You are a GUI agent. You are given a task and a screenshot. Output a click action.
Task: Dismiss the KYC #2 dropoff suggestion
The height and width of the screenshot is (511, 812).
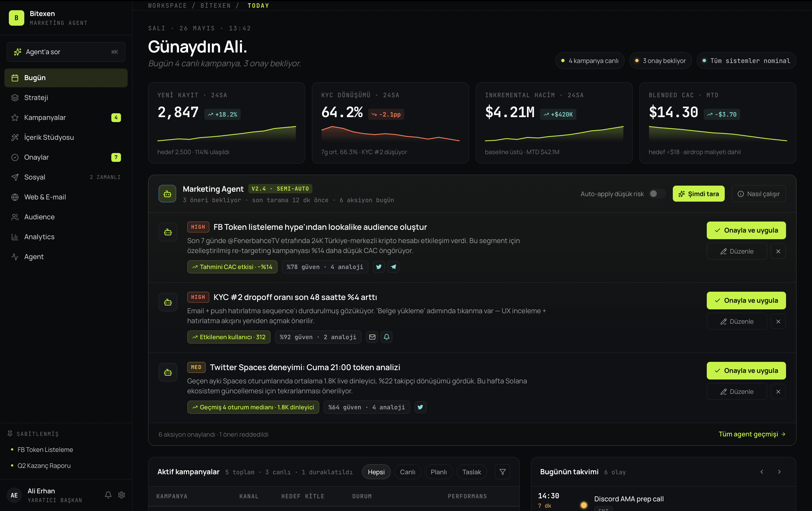pos(778,322)
